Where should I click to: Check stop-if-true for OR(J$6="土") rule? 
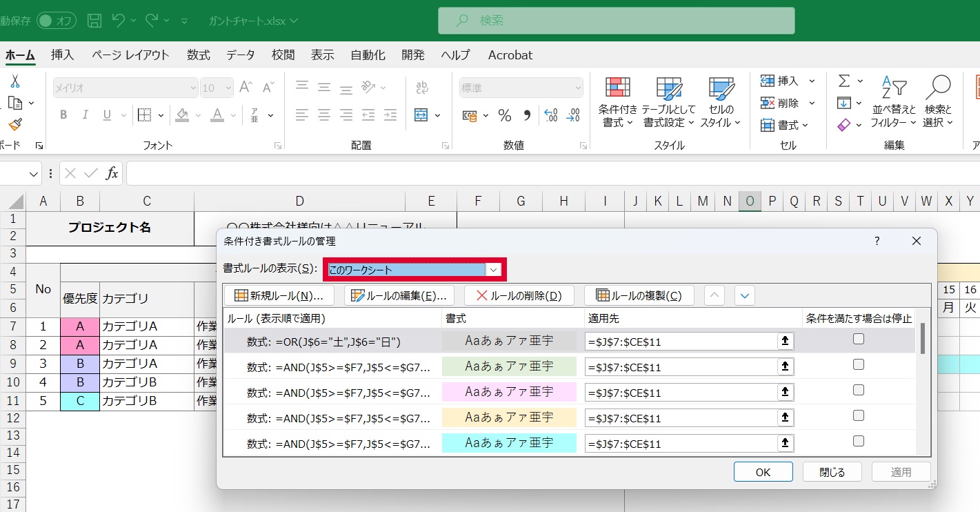tap(859, 339)
